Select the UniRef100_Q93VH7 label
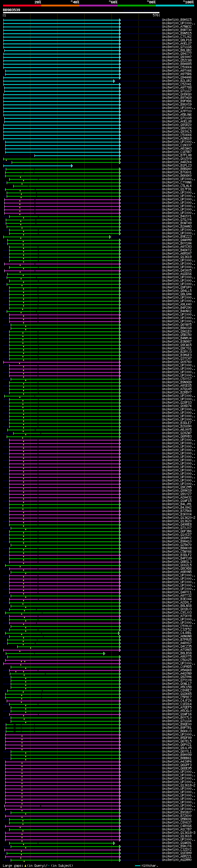Image resolution: width=197 pixels, height=868 pixels. click(177, 57)
